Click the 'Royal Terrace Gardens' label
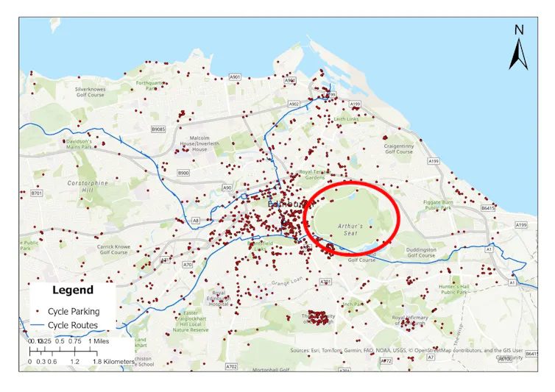Viewport: 555px width, 392px height. click(x=314, y=174)
